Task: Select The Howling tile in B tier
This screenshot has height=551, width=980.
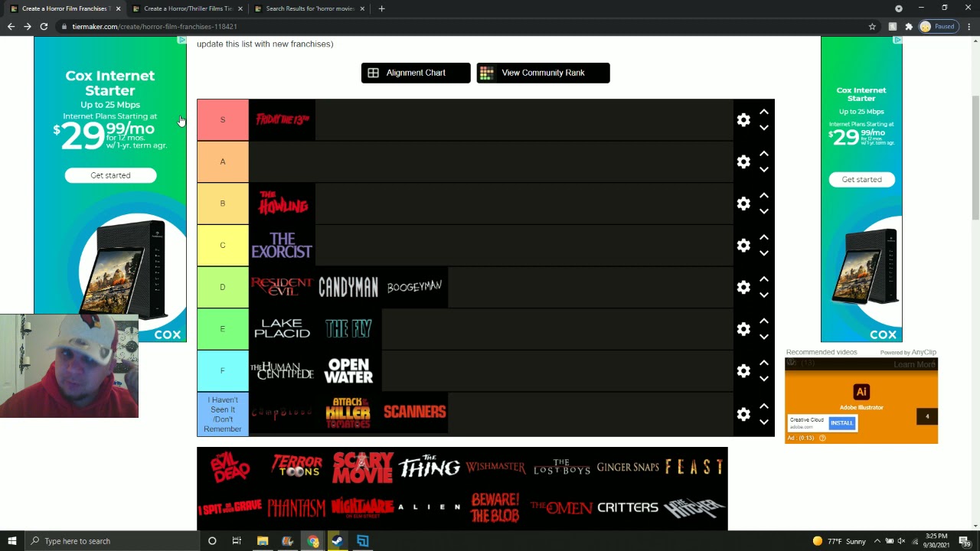Action: [x=282, y=204]
